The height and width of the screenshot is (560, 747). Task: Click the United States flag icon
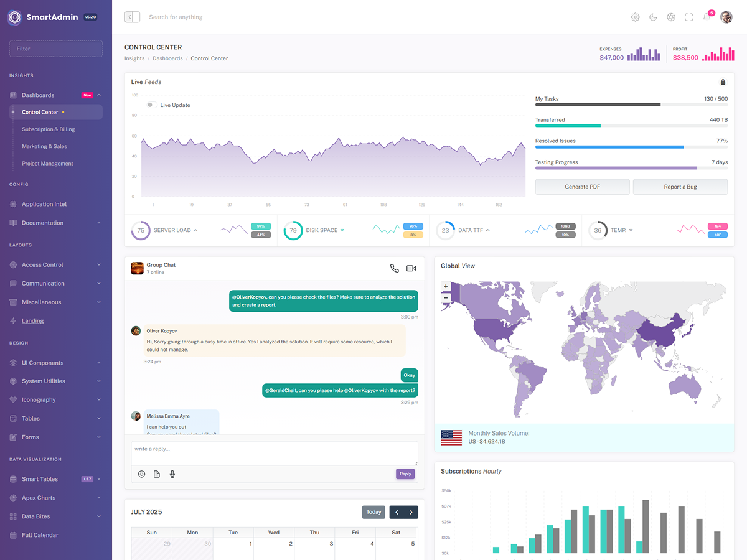pyautogui.click(x=451, y=437)
